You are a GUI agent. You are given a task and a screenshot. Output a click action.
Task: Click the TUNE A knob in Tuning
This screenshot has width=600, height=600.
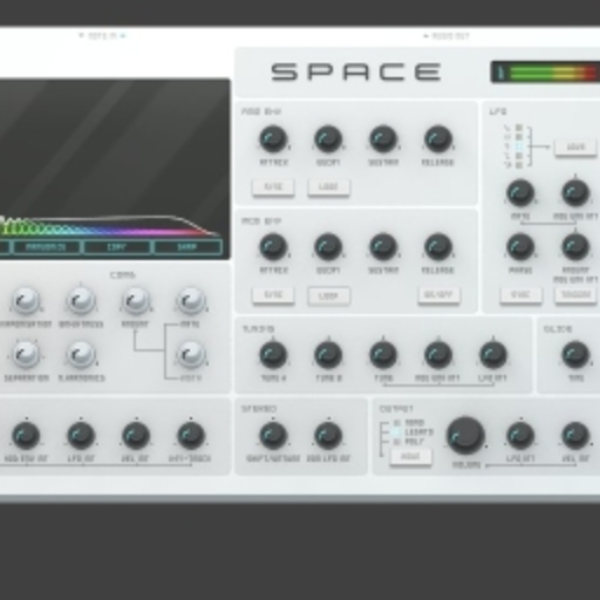(273, 355)
